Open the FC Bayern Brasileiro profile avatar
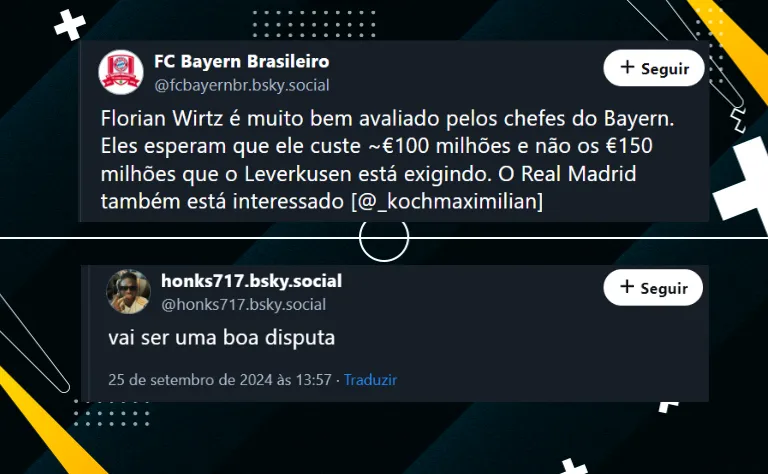 pos(121,72)
